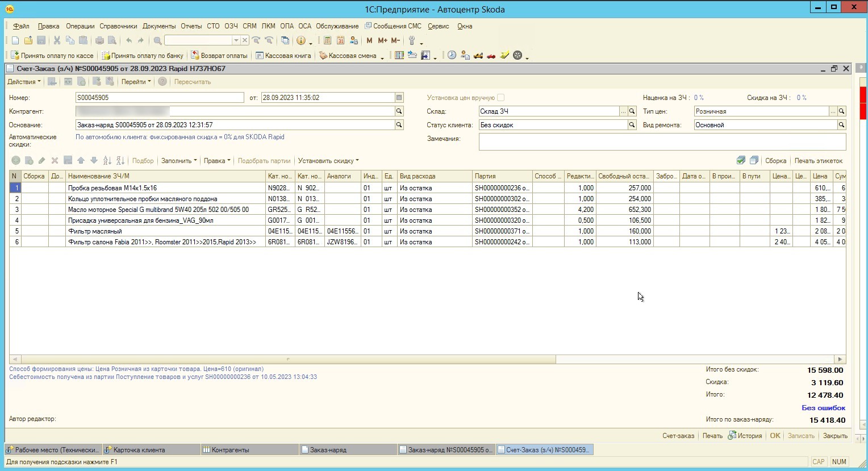Open the calculator from the toolbar
868x471 pixels.
click(328, 40)
